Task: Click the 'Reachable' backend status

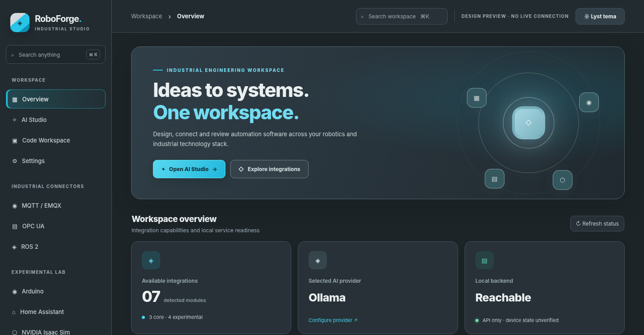Action: point(503,297)
